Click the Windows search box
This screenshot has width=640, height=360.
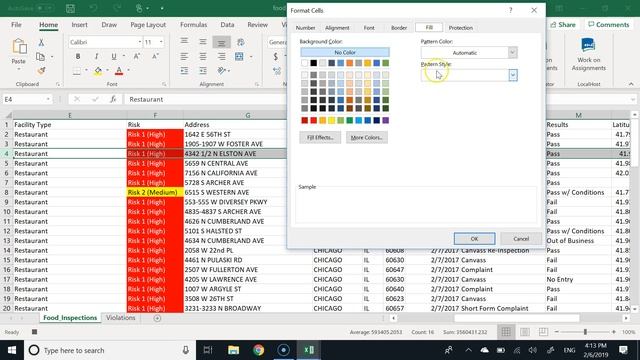click(109, 350)
